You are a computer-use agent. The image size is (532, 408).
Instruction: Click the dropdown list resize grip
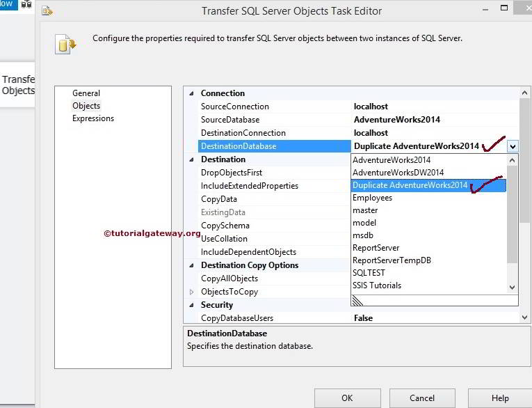pyautogui.click(x=357, y=301)
